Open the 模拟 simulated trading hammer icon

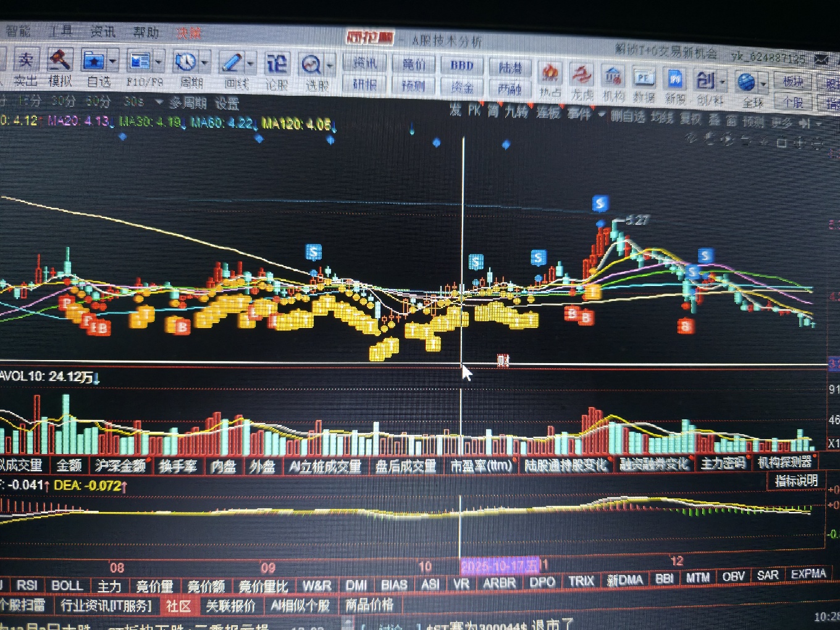pos(59,61)
